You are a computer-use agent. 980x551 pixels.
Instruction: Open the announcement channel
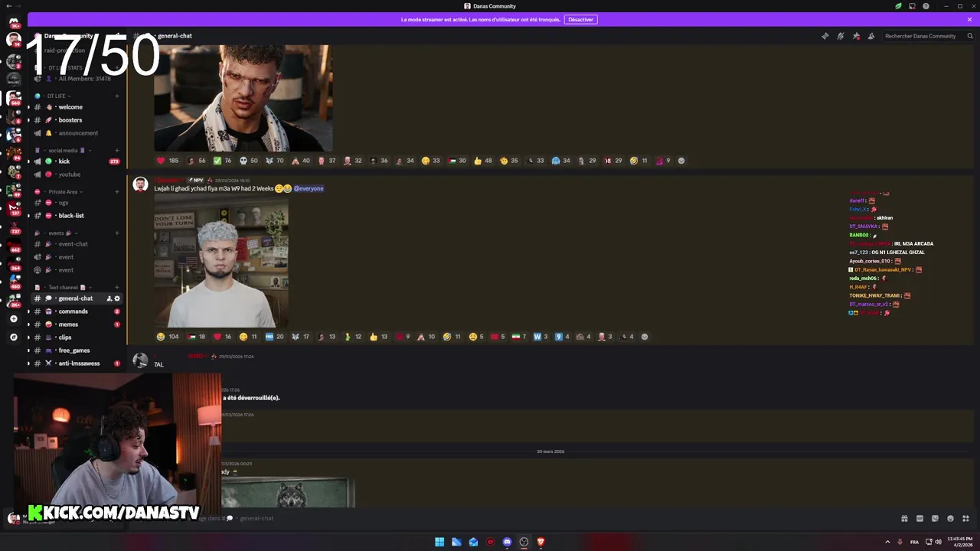75,133
